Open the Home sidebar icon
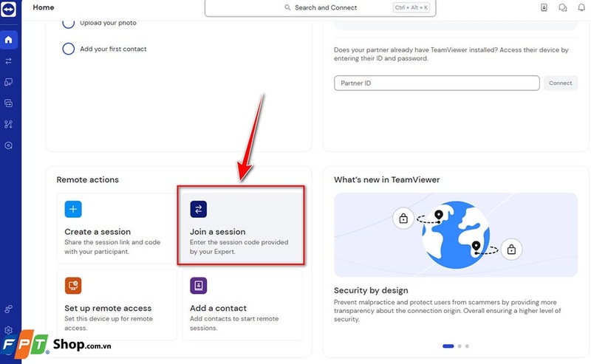 click(x=9, y=40)
